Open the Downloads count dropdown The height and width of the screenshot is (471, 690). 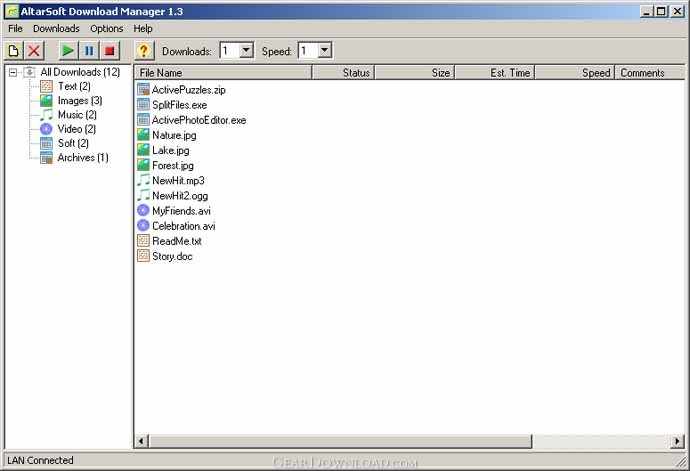[246, 50]
